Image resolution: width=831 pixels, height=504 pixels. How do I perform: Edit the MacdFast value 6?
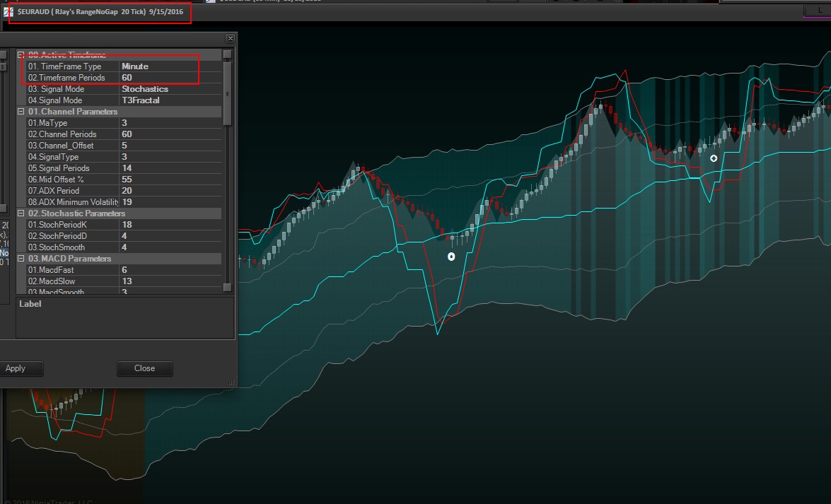tap(170, 270)
